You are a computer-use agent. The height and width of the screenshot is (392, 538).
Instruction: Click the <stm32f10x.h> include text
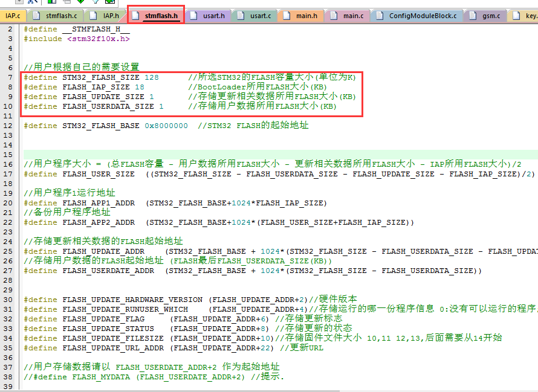point(99,39)
